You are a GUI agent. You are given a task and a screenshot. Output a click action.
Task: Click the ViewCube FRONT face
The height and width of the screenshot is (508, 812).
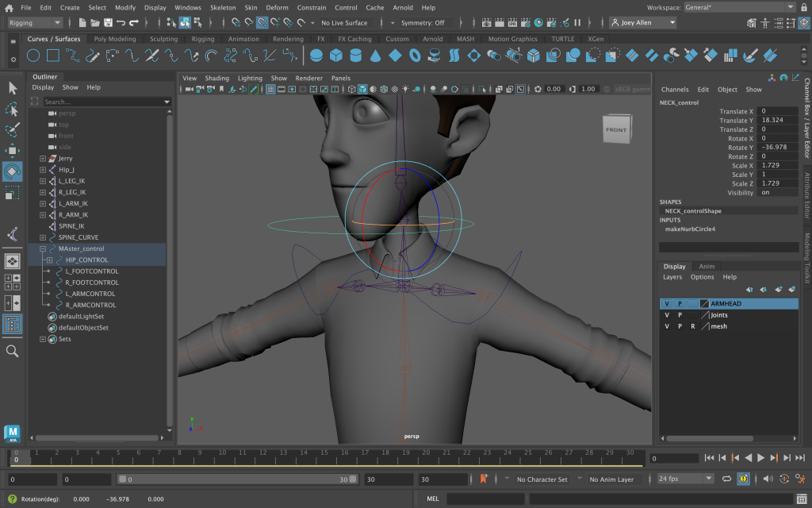[x=615, y=130]
